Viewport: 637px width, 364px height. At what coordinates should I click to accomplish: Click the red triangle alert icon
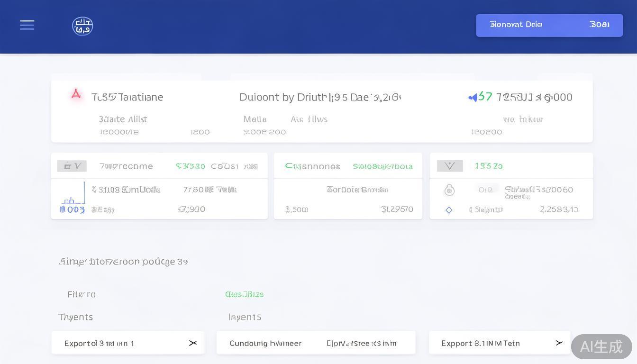[76, 94]
